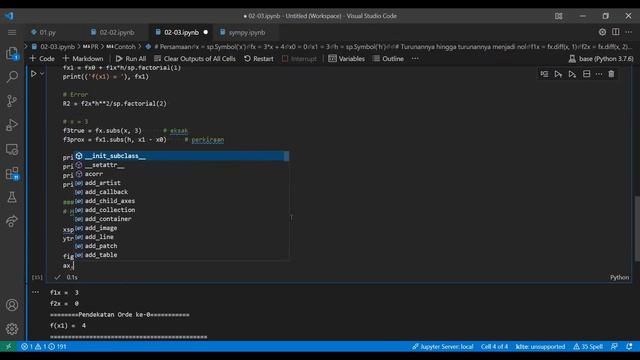The height and width of the screenshot is (360, 640).
Task: Open the Manage gear menu
Action: click(x=12, y=329)
